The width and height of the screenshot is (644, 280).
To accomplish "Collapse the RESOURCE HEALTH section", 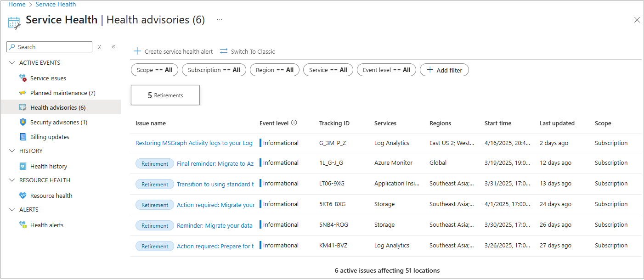I will point(12,180).
